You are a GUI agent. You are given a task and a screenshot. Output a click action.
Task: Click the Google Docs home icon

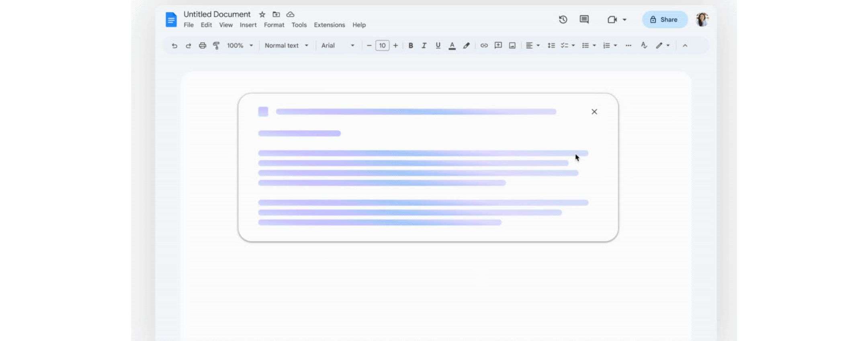click(x=171, y=20)
